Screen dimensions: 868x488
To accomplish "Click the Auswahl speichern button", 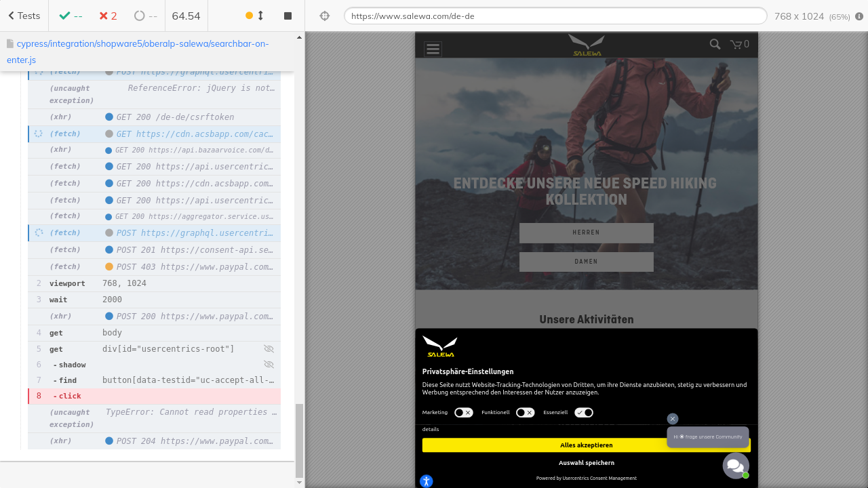I will click(586, 463).
